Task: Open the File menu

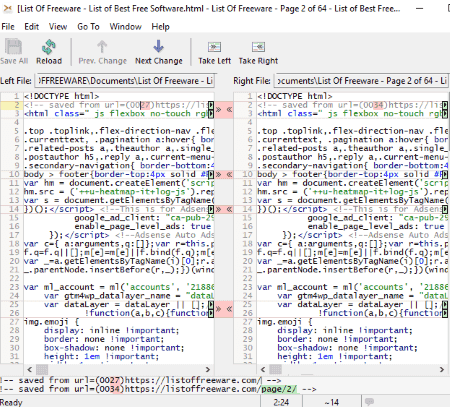Action: 8,27
